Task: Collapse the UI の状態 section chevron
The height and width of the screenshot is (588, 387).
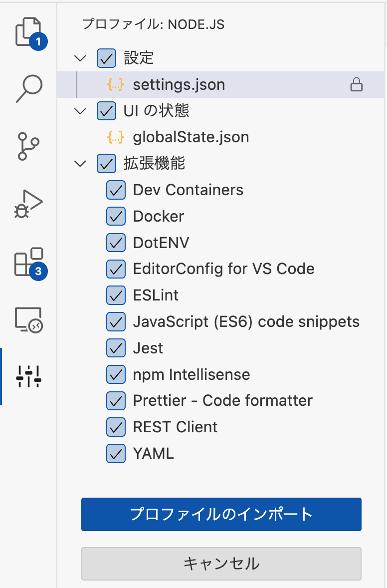Action: click(80, 111)
